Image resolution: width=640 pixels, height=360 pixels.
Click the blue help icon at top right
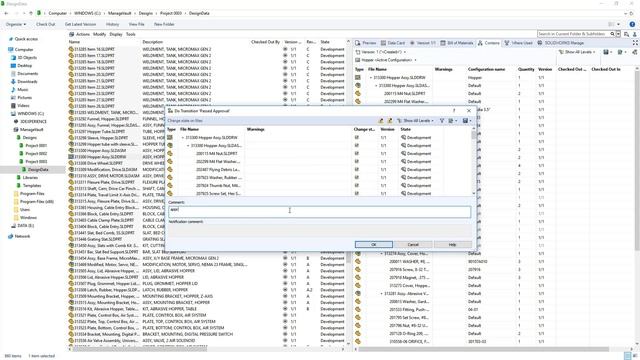(x=632, y=24)
